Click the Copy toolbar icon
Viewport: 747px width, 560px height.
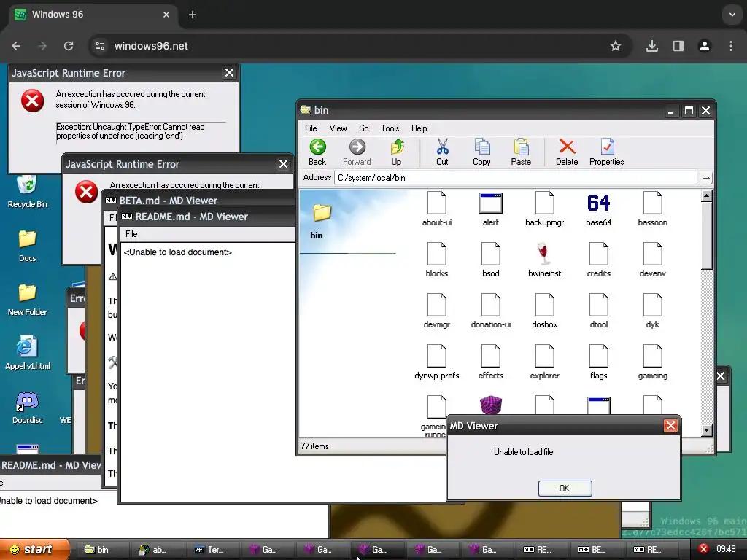click(481, 147)
